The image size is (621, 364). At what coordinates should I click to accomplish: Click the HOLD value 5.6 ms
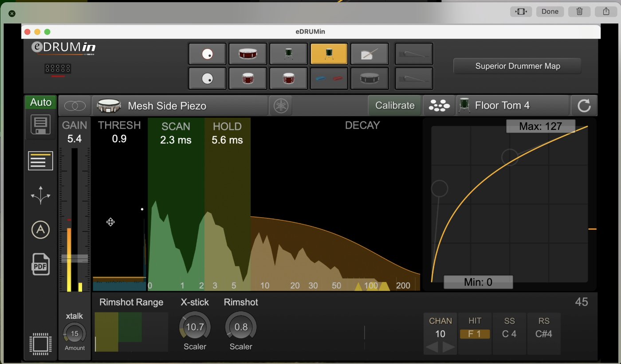click(x=227, y=140)
